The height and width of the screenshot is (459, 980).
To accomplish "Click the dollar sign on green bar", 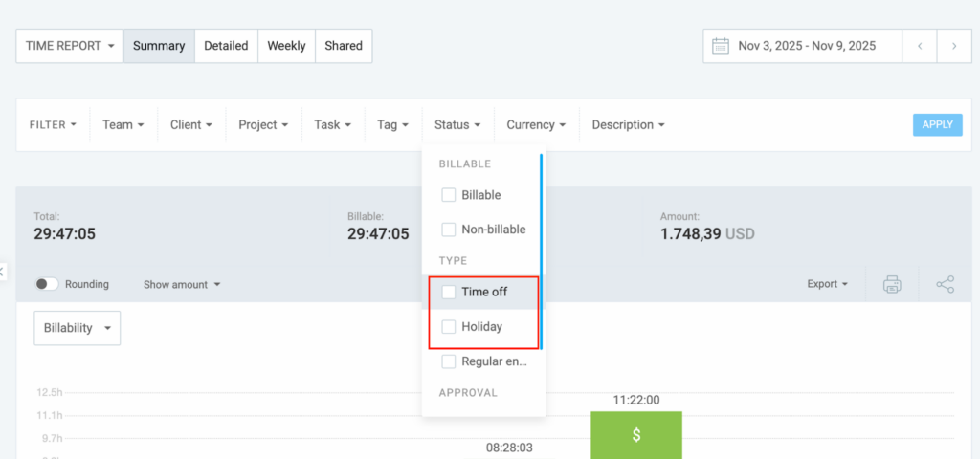I will click(x=636, y=435).
